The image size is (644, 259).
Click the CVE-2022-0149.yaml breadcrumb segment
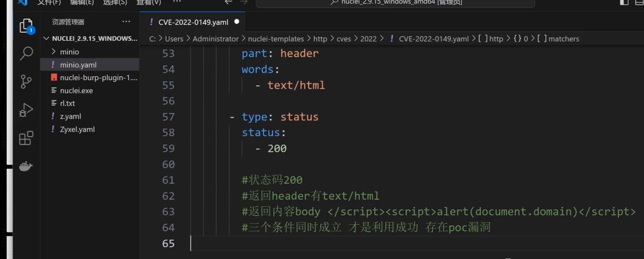click(x=433, y=39)
